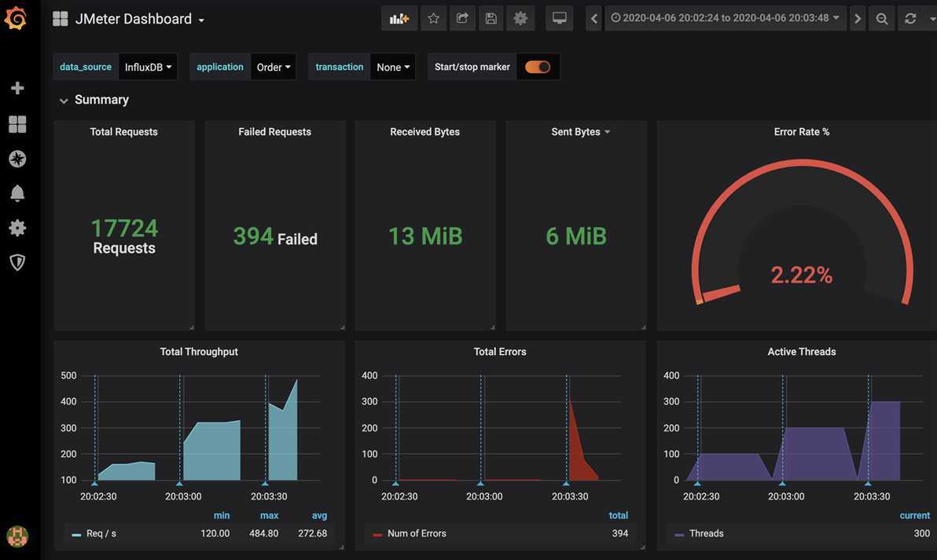This screenshot has width=937, height=560.
Task: Star this dashboard as favorite
Action: (x=434, y=19)
